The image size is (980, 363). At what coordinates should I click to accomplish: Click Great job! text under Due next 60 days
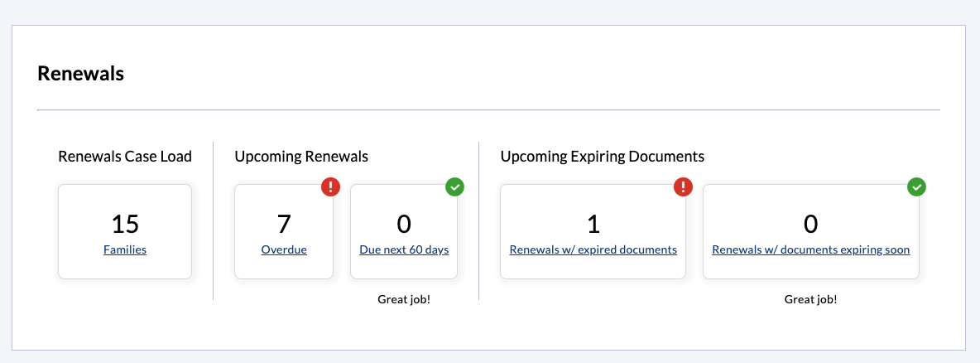tap(404, 299)
